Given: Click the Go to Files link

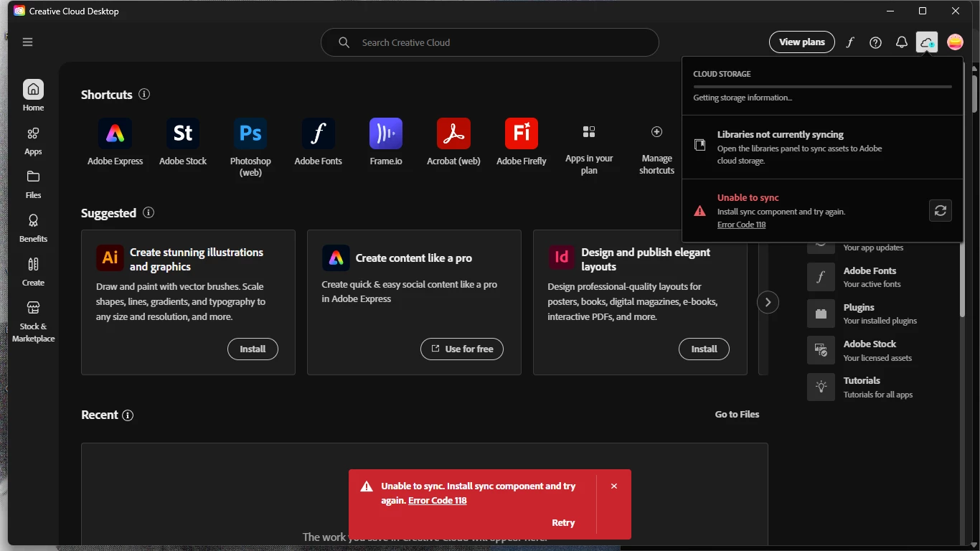Looking at the screenshot, I should point(737,415).
